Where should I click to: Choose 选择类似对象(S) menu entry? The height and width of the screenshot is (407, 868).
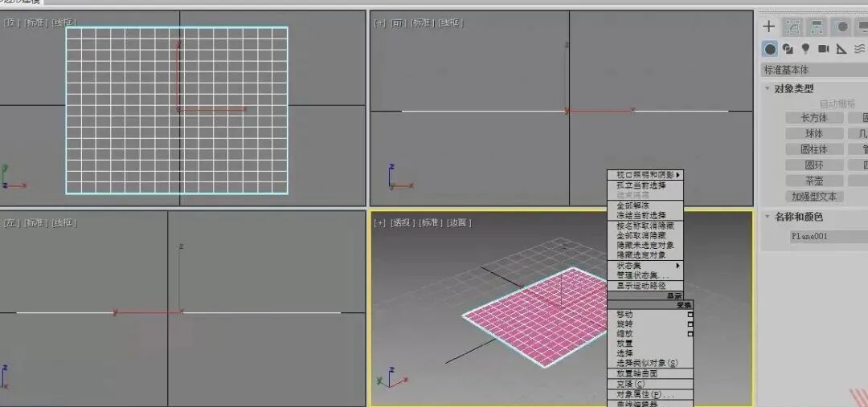(x=650, y=364)
